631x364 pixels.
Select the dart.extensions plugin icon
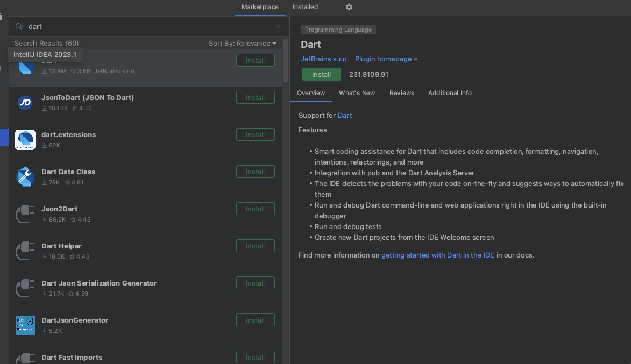coord(25,140)
